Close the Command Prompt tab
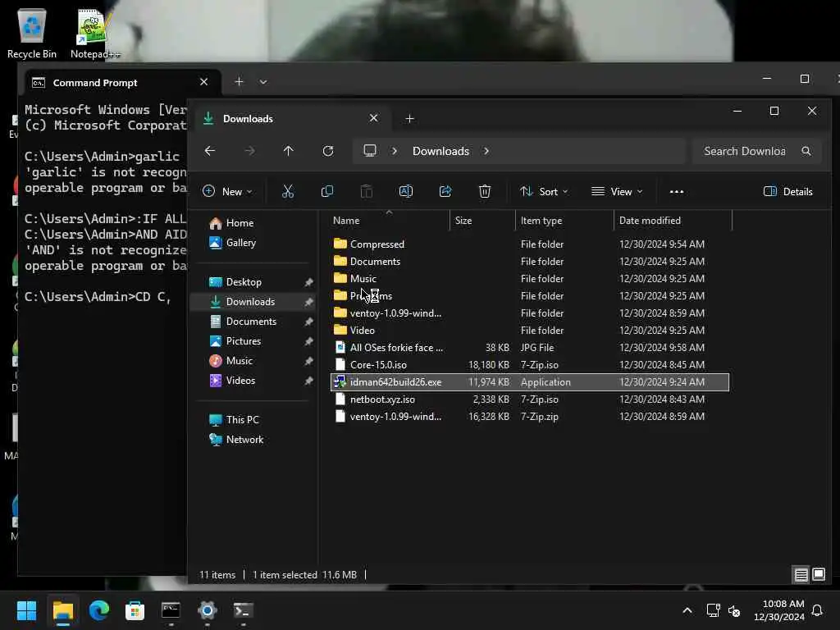This screenshot has height=630, width=840. click(203, 82)
